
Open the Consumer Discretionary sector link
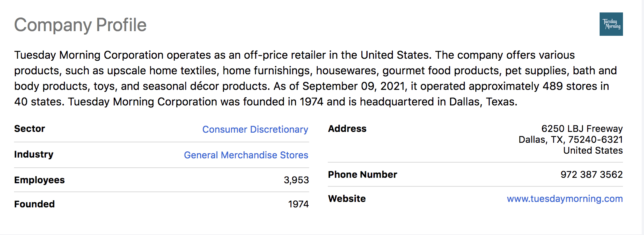(x=255, y=130)
